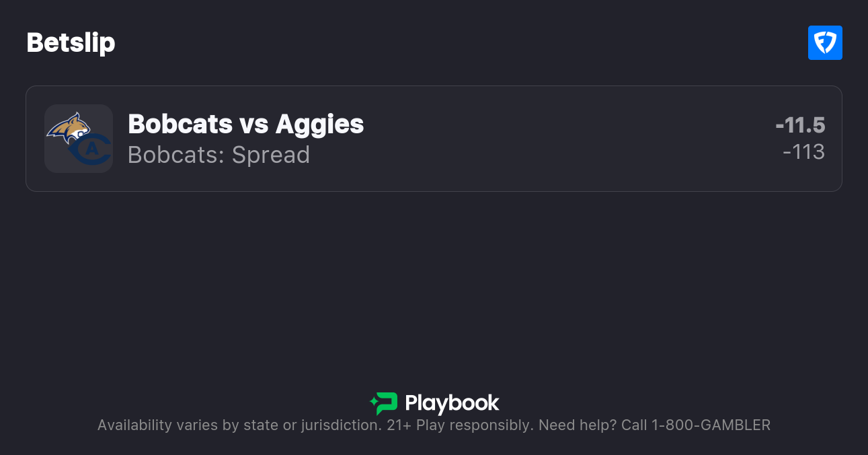Image resolution: width=868 pixels, height=455 pixels.
Task: Click the availability disclaimer line
Action: (x=434, y=425)
